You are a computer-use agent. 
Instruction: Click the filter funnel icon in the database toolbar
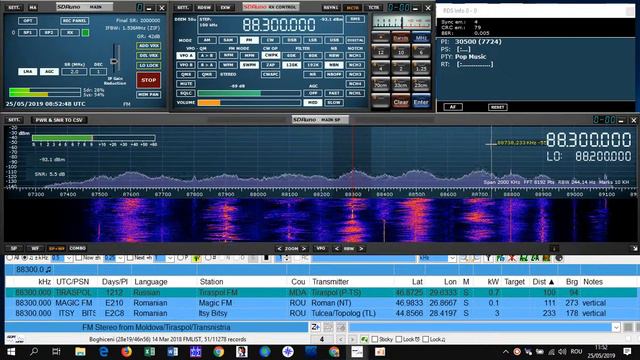click(488, 258)
